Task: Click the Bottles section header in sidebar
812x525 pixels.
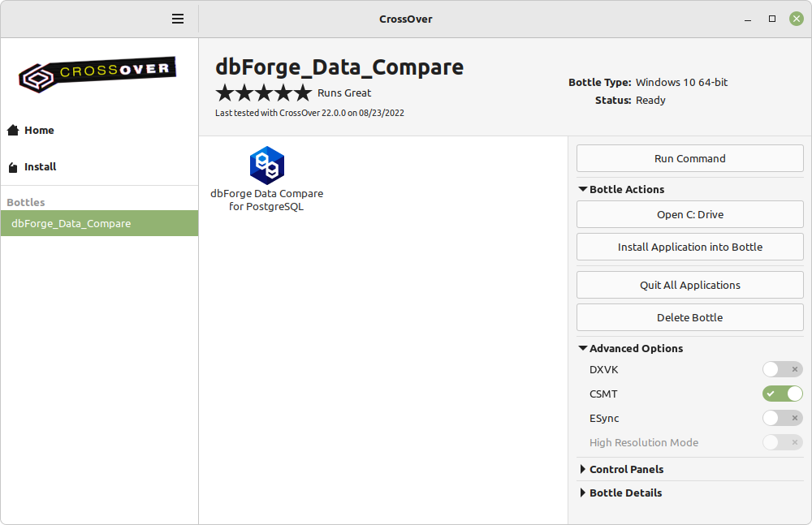Action: (26, 202)
